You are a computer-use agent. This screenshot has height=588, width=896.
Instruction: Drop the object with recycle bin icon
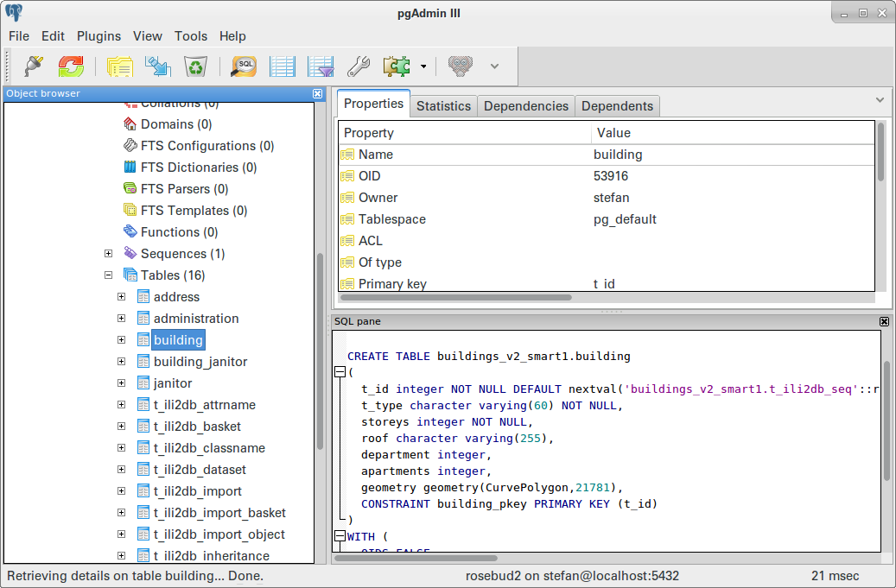(195, 66)
